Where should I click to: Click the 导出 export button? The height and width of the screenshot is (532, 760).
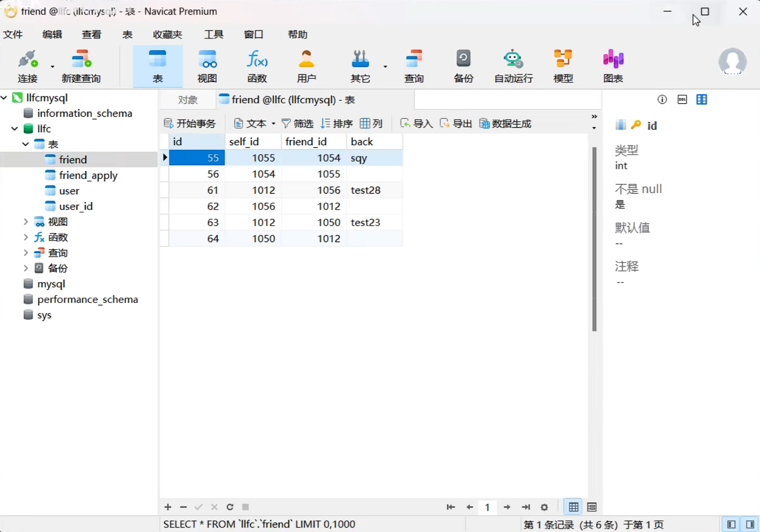click(455, 123)
